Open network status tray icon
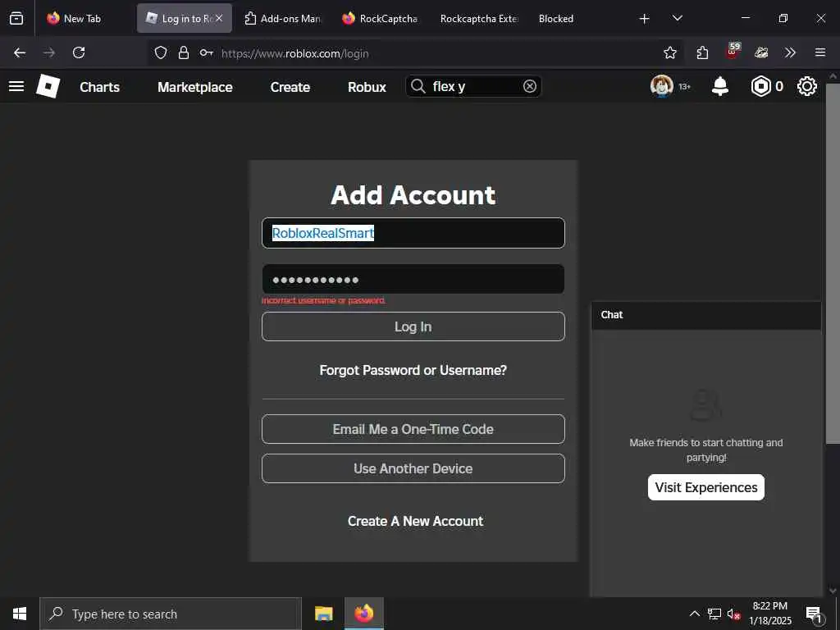Viewport: 840px width, 630px height. click(714, 614)
